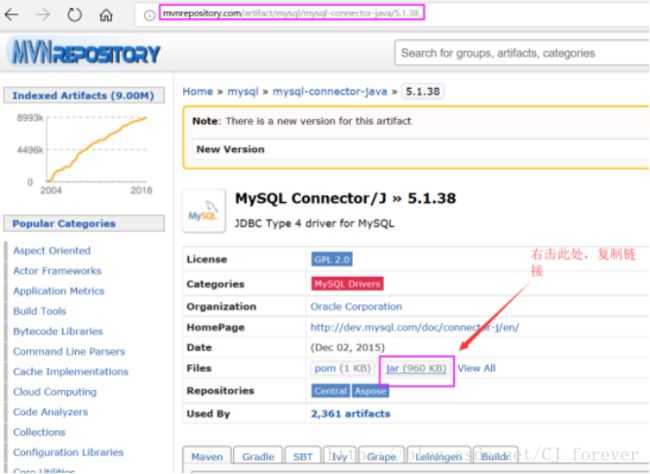650x474 pixels.
Task: Switch to the SBT tab
Action: pos(303,457)
